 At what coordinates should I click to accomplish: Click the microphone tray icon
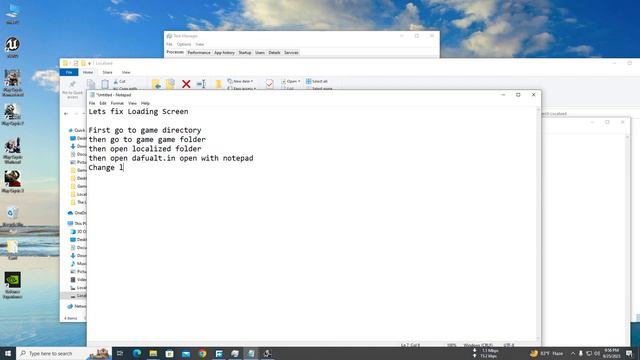coord(580,353)
